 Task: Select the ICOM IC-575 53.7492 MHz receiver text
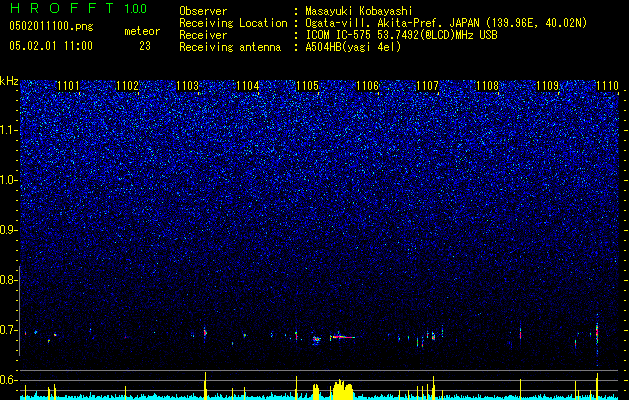click(401, 35)
